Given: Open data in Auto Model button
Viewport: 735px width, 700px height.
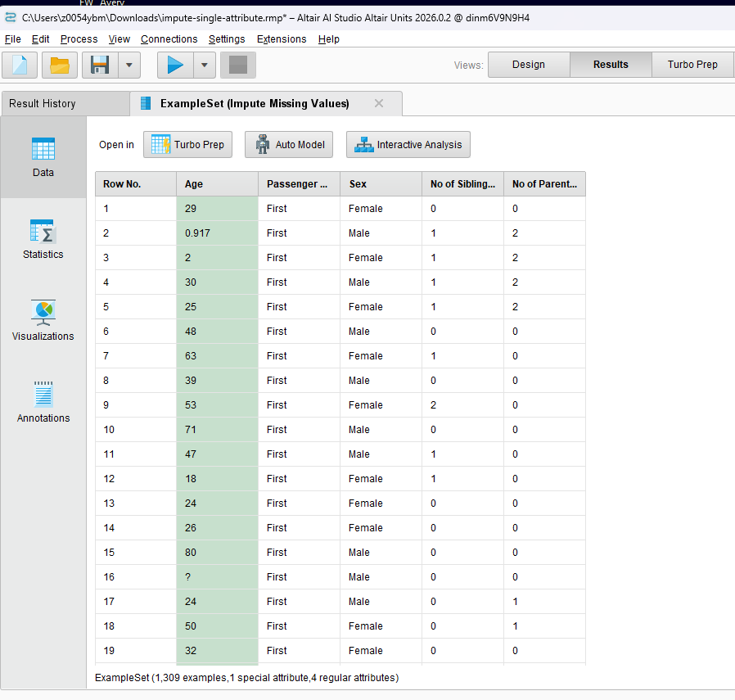Looking at the screenshot, I should [x=289, y=144].
